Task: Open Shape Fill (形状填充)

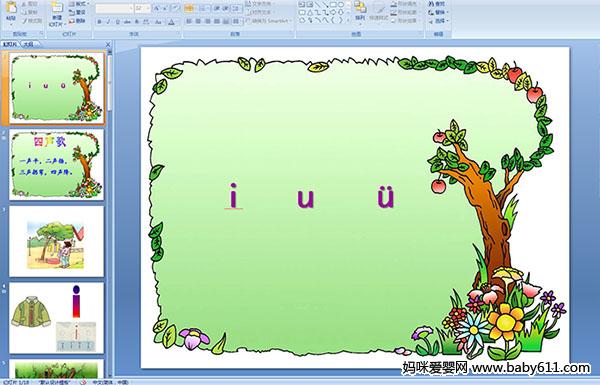Action: 405,4
